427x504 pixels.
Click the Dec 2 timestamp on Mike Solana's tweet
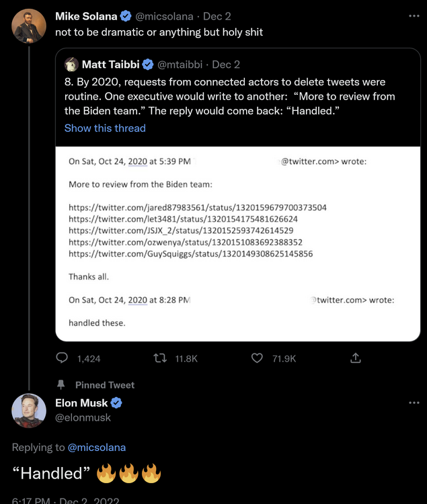217,16
